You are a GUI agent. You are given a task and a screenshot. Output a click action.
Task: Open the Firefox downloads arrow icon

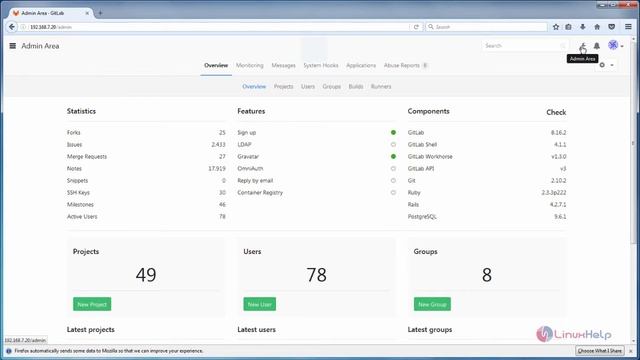coord(583,27)
